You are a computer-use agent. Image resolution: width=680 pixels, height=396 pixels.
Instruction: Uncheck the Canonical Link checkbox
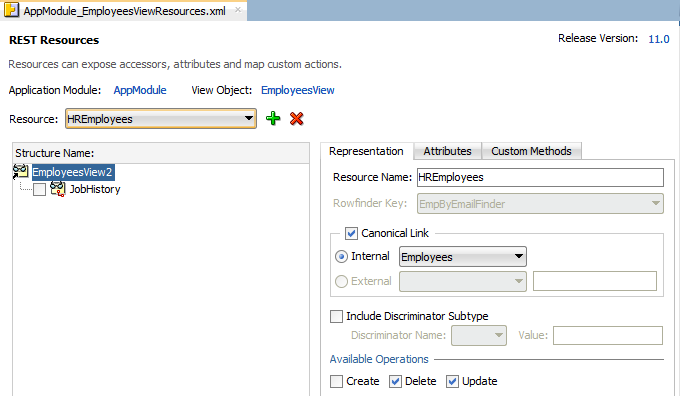point(351,233)
